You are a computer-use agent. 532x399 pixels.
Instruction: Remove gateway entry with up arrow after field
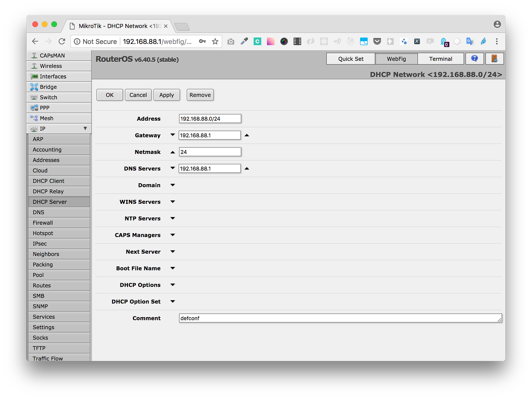(247, 135)
